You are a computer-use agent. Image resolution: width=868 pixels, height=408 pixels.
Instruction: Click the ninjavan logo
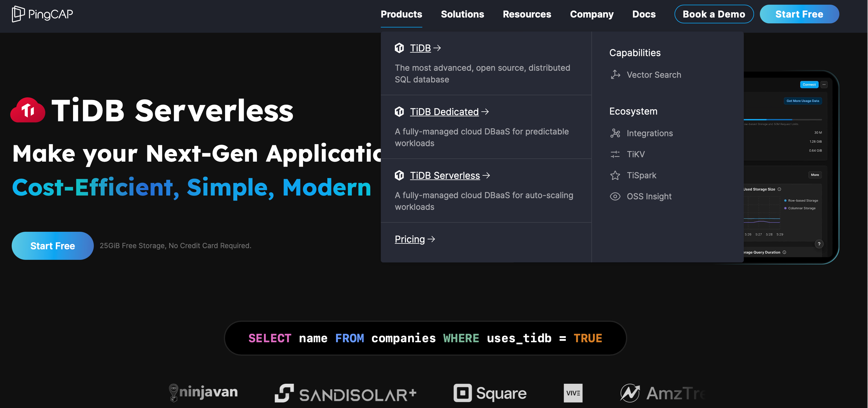203,393
